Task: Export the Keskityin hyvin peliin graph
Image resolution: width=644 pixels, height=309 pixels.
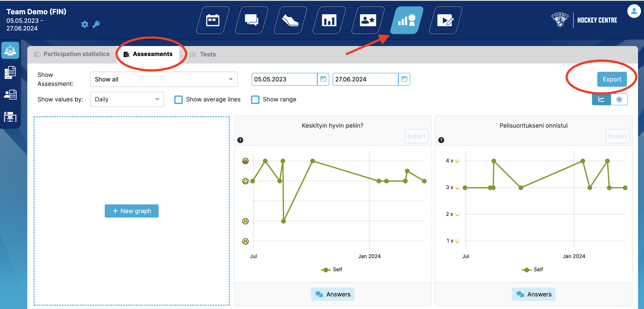Action: click(x=416, y=136)
